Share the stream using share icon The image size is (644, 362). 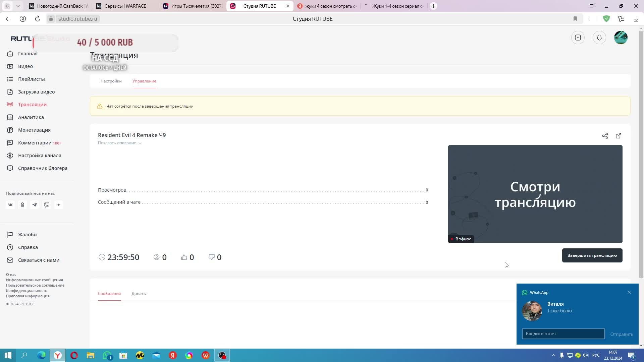tap(605, 136)
